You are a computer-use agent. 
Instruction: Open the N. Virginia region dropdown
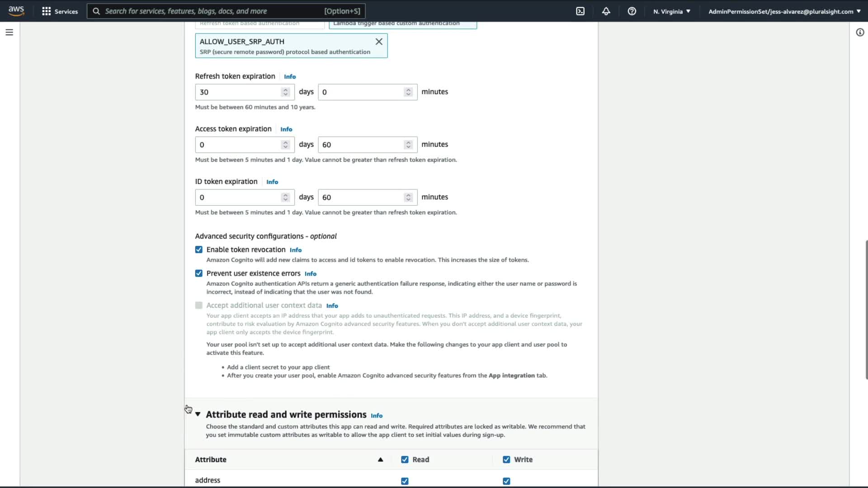coord(671,11)
